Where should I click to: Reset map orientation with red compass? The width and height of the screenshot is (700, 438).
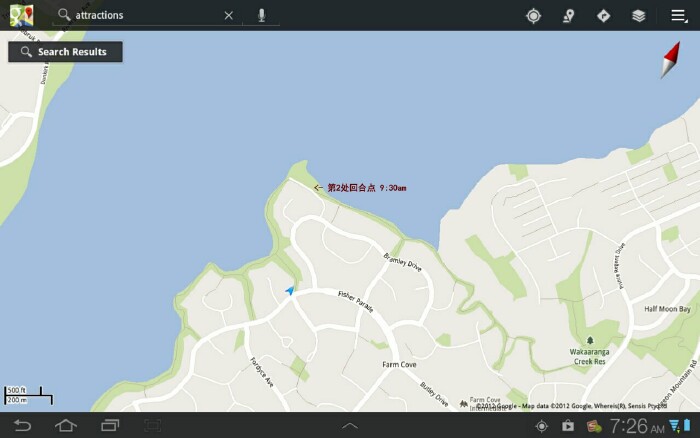pos(671,59)
